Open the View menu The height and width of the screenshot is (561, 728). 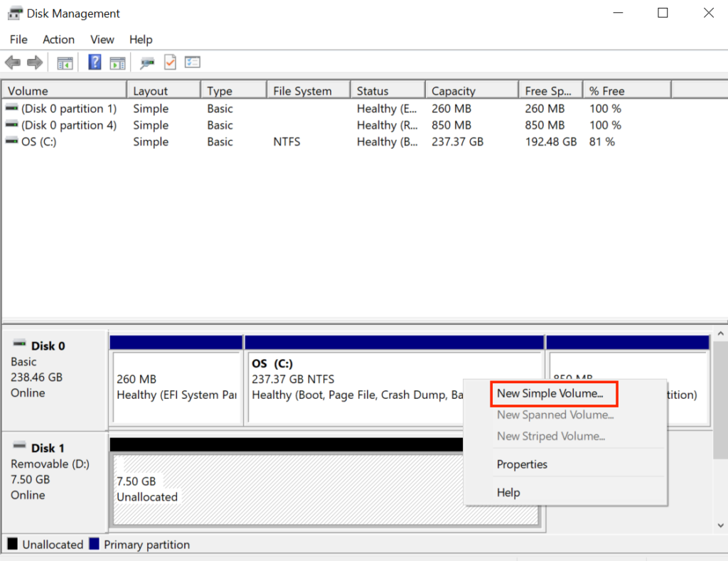click(102, 40)
